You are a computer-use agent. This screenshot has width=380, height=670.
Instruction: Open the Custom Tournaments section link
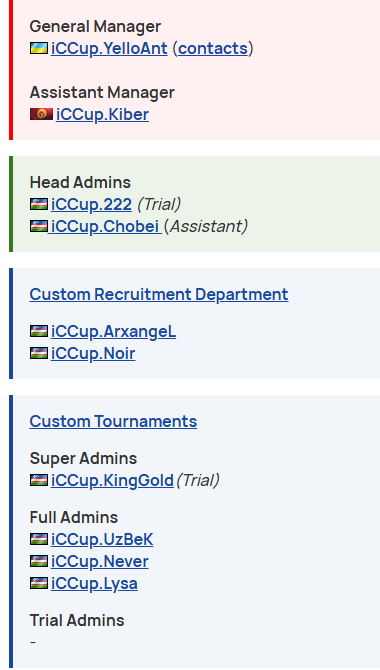113,421
